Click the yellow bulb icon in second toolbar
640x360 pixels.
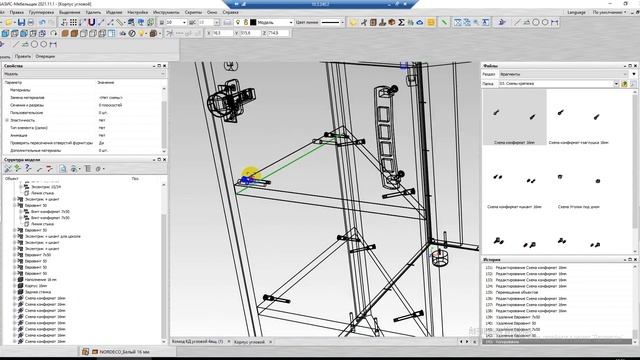pos(142,33)
